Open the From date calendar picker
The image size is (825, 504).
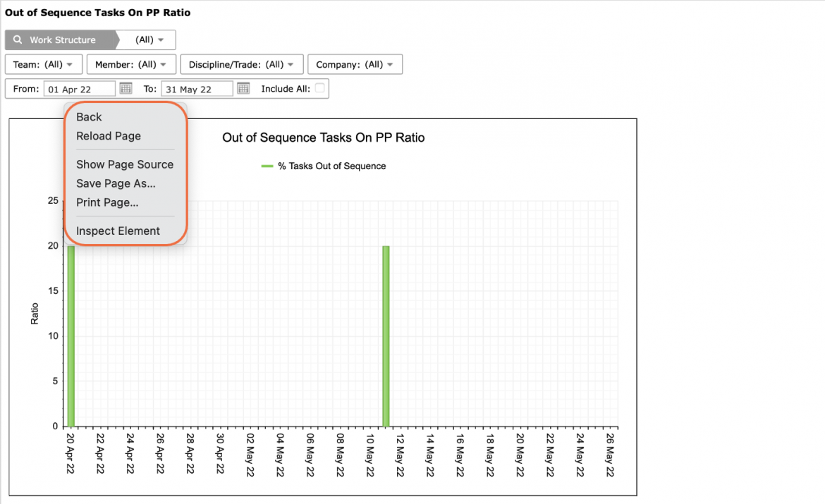[x=126, y=88]
